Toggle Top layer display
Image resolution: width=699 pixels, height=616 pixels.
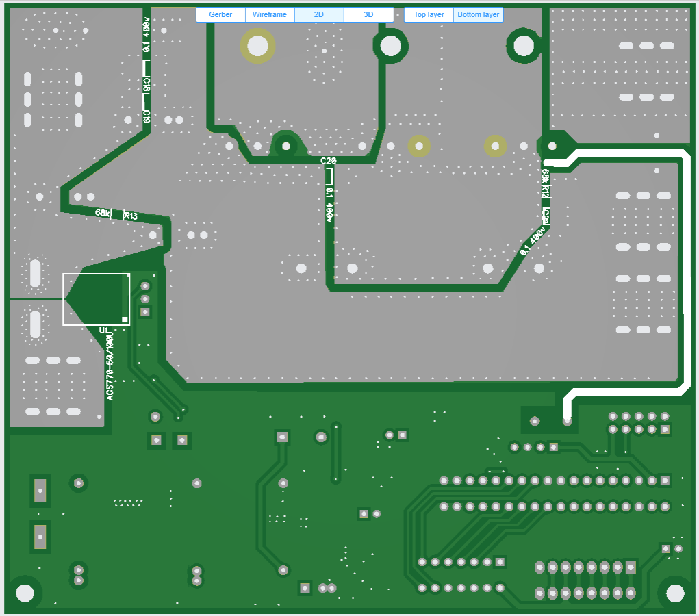pyautogui.click(x=429, y=14)
